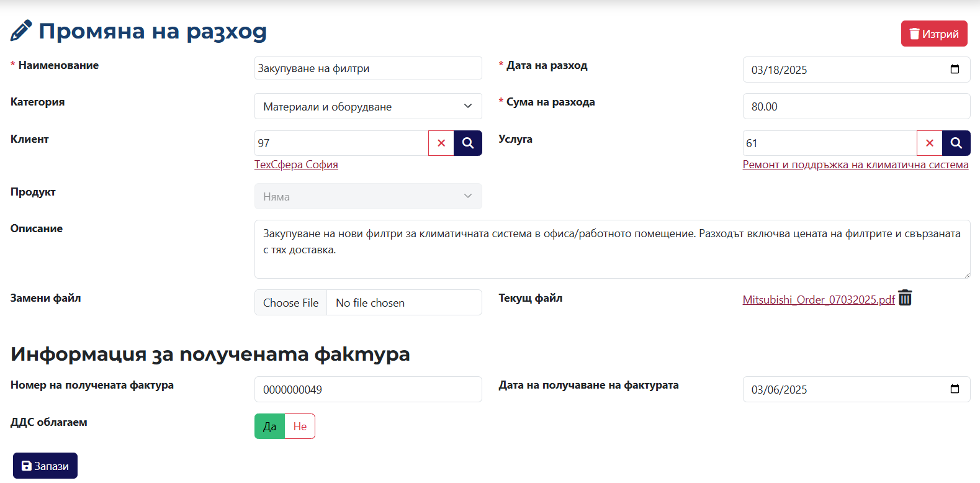The height and width of the screenshot is (483, 980).
Task: Open calendar picker for Дата на разход
Action: 955,70
